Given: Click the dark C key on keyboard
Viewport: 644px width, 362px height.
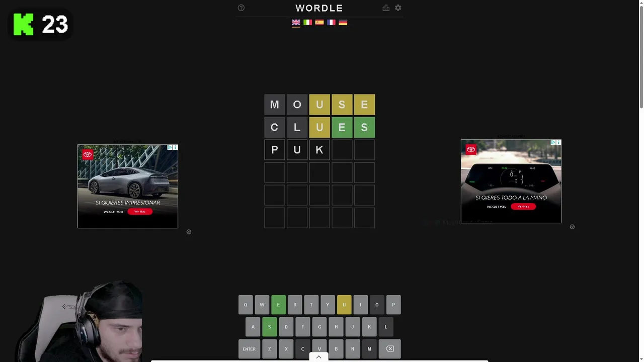Looking at the screenshot, I should pyautogui.click(x=302, y=348).
